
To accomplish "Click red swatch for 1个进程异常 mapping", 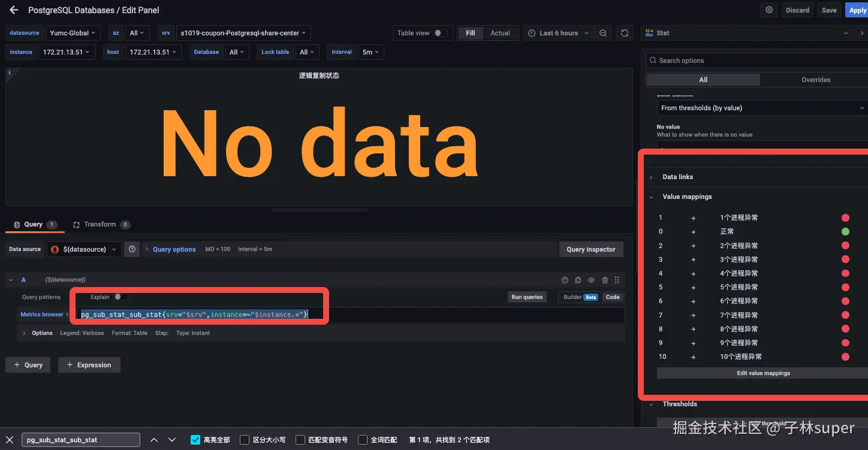I will click(x=845, y=218).
